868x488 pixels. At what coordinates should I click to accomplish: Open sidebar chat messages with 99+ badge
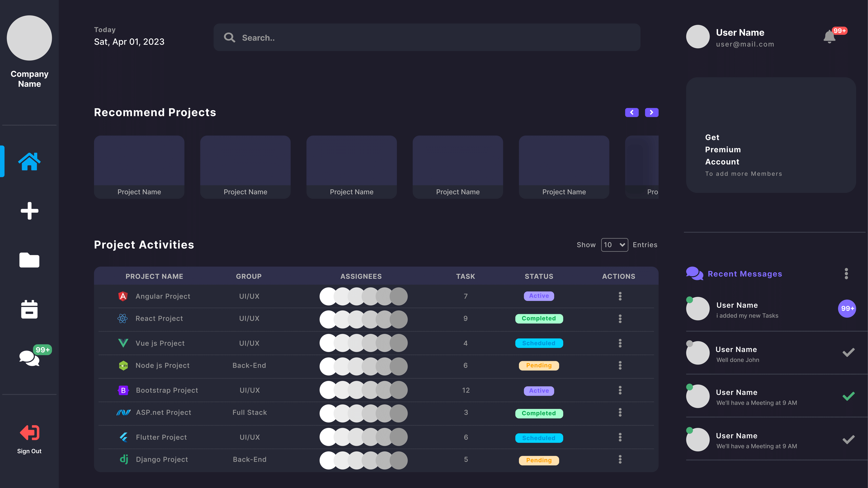click(x=29, y=358)
